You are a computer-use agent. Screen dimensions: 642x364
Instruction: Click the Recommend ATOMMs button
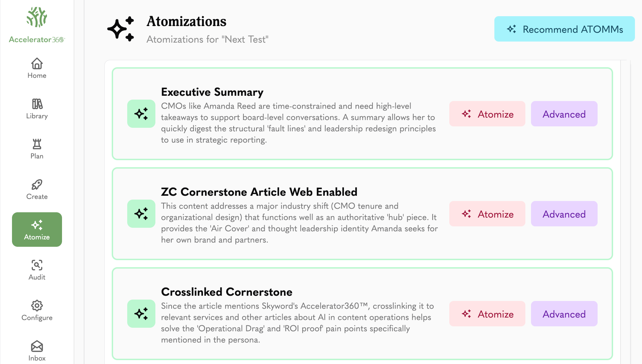point(564,29)
